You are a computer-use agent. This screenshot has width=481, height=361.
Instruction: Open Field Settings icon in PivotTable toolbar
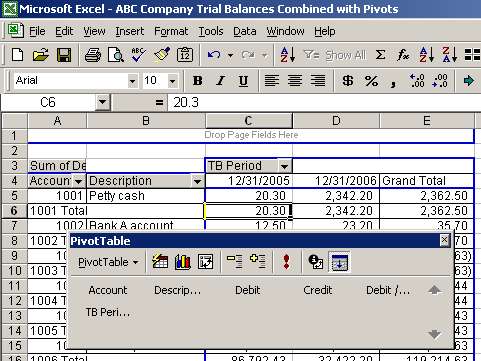click(315, 262)
